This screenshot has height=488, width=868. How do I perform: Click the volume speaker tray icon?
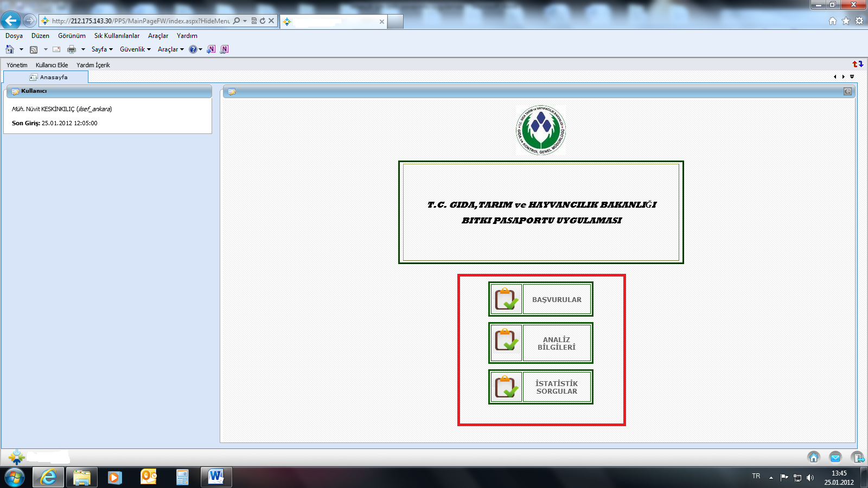tap(810, 478)
